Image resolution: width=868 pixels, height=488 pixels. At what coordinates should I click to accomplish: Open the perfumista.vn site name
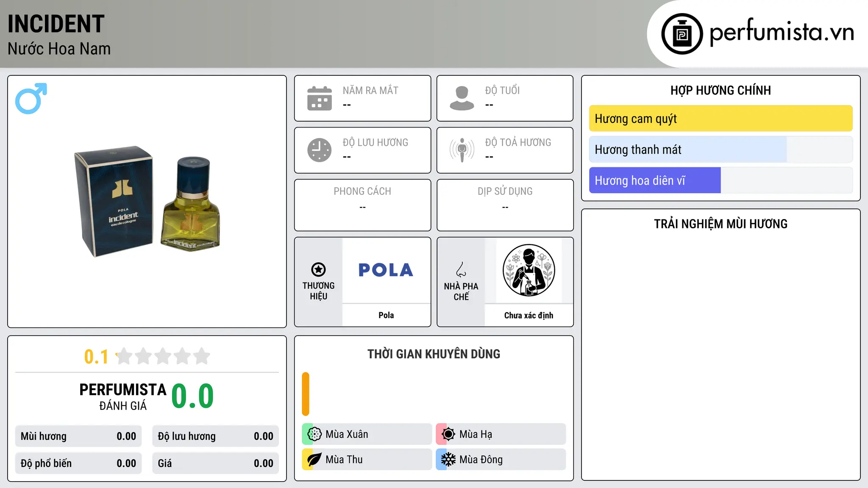point(782,32)
